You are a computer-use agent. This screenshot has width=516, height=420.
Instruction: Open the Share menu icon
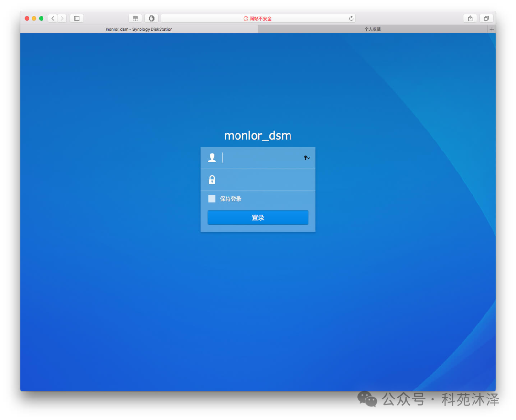point(470,18)
